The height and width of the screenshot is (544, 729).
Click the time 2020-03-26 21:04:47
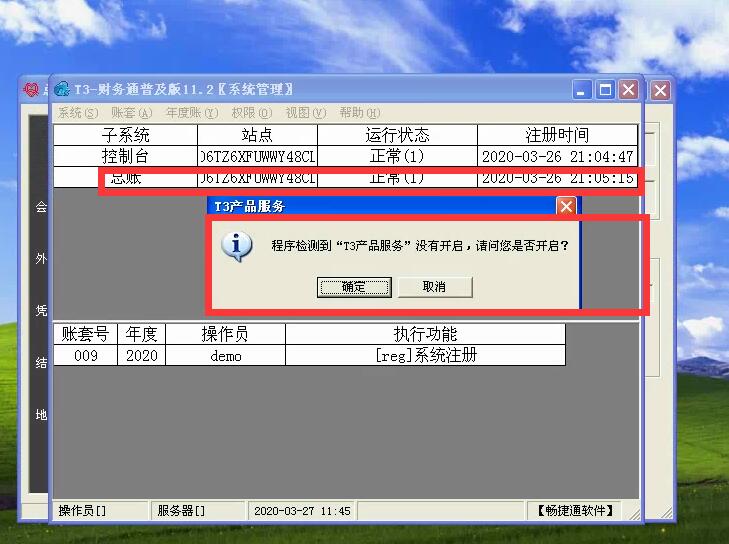(557, 156)
